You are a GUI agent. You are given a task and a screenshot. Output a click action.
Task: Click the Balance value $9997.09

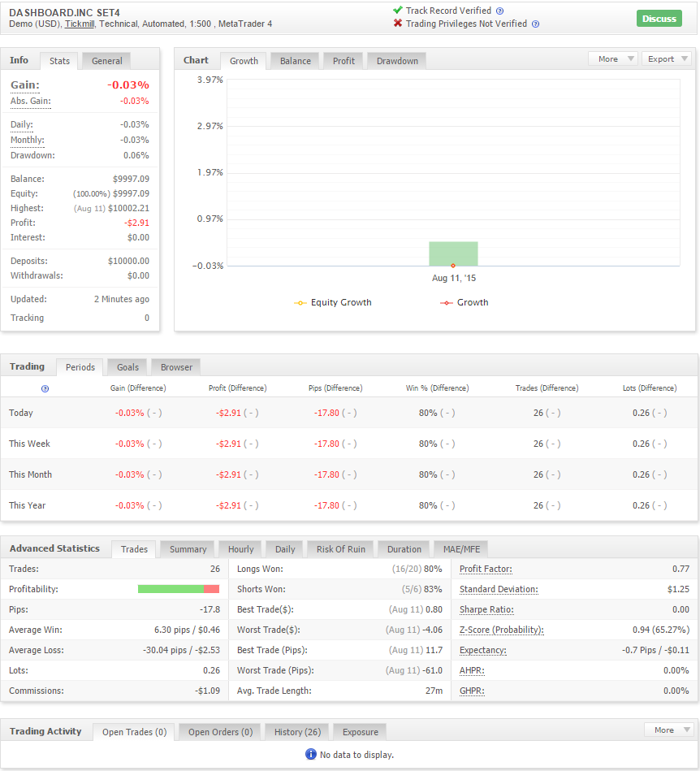[x=131, y=179]
